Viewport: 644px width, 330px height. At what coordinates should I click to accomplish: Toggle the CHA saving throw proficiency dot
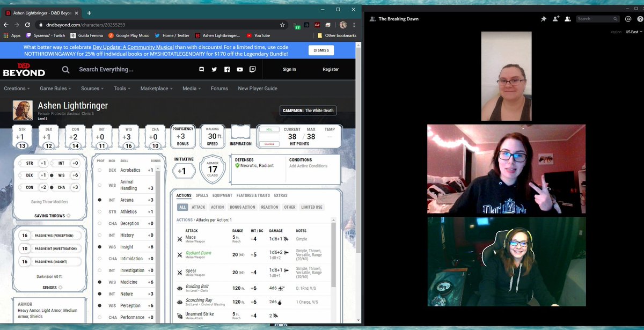[51, 188]
